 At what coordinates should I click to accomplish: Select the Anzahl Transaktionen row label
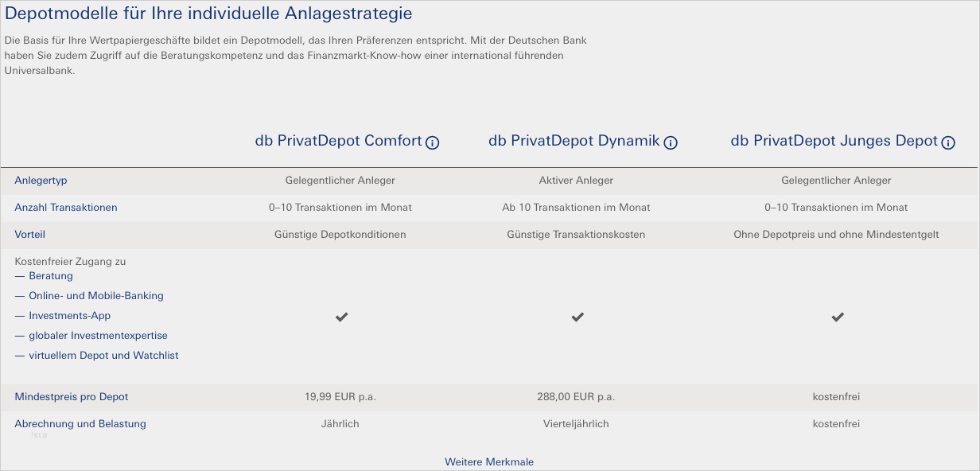[66, 208]
